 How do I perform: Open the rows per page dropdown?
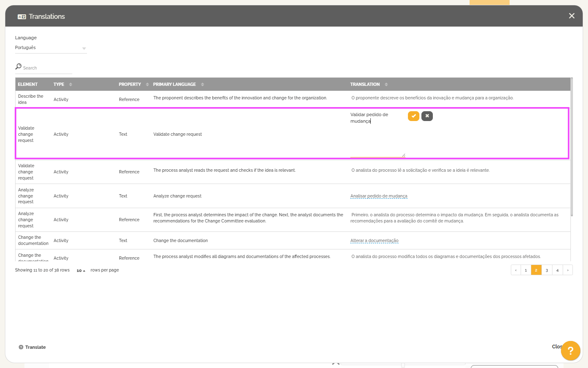81,271
